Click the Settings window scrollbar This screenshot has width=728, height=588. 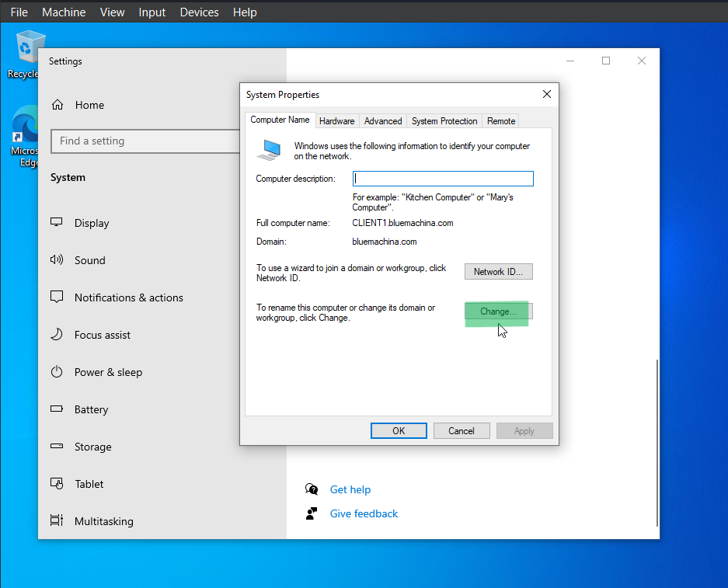click(657, 443)
